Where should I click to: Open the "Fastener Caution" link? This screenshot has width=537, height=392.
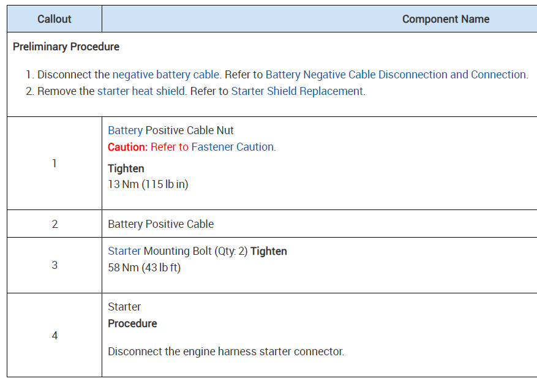(233, 147)
